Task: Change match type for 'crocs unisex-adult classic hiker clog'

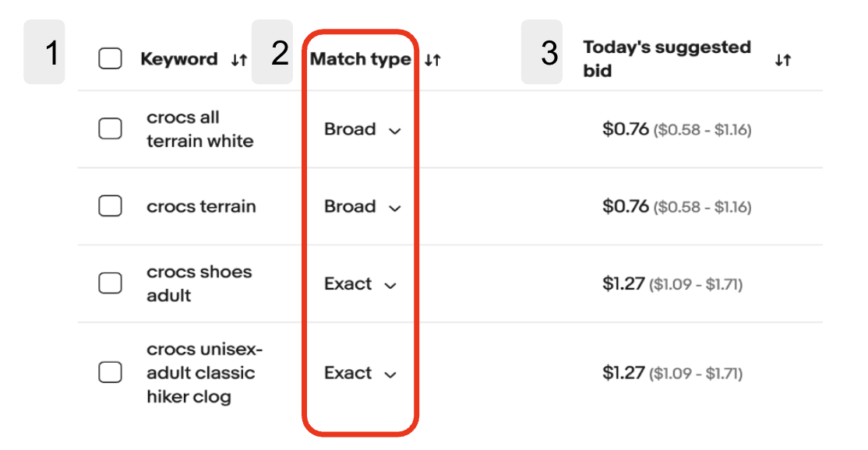Action: [361, 374]
